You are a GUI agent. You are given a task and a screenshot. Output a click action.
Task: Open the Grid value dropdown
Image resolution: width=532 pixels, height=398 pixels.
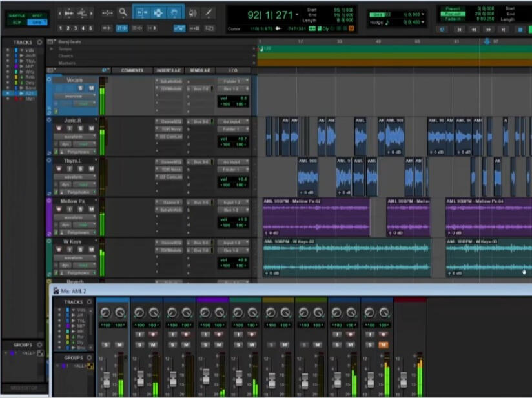(423, 14)
